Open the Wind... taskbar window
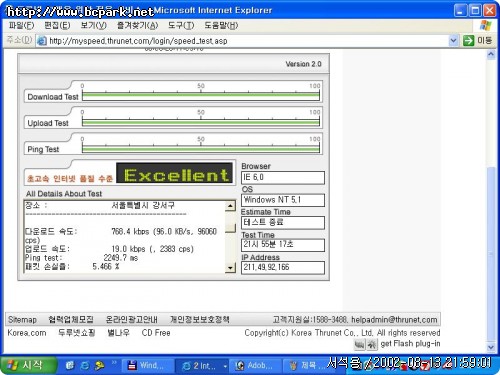Viewport: 500px width, 375px height. 148,366
